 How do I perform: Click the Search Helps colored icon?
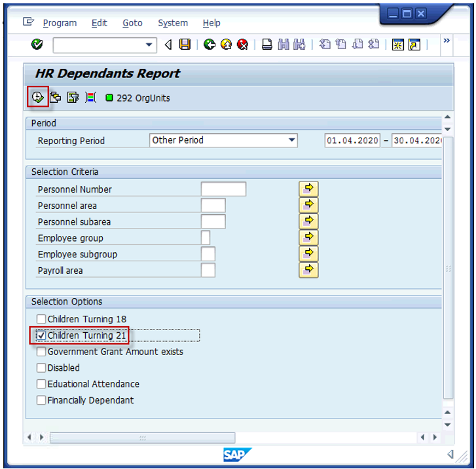pos(91,98)
